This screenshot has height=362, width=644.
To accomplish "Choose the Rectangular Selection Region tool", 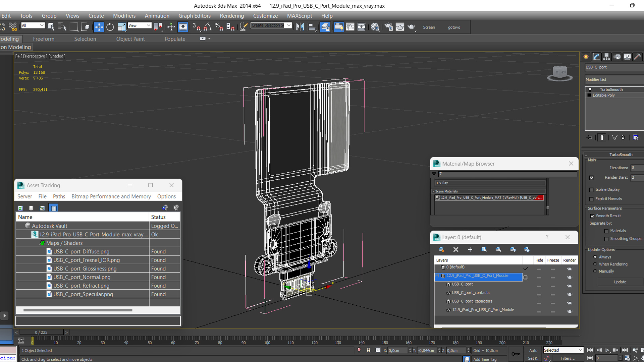I will coord(74,27).
